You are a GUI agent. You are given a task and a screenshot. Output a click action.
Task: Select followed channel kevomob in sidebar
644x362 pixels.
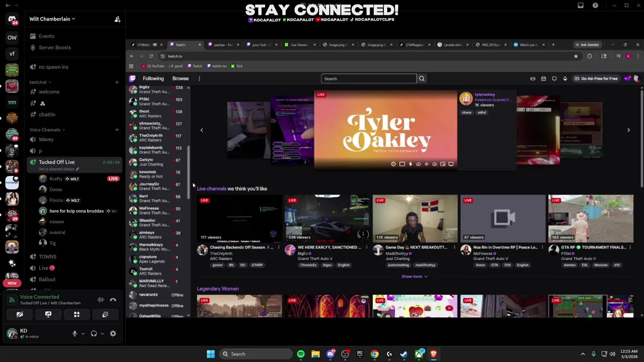click(158, 174)
